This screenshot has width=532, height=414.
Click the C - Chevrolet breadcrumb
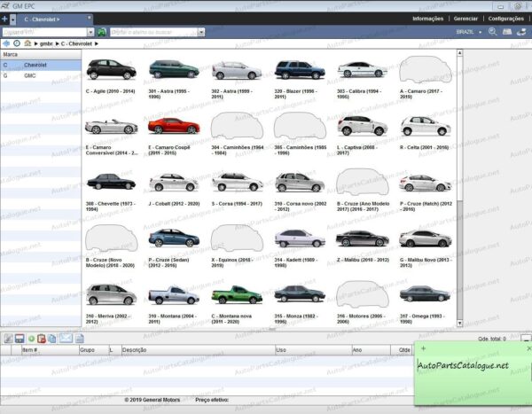tap(76, 43)
